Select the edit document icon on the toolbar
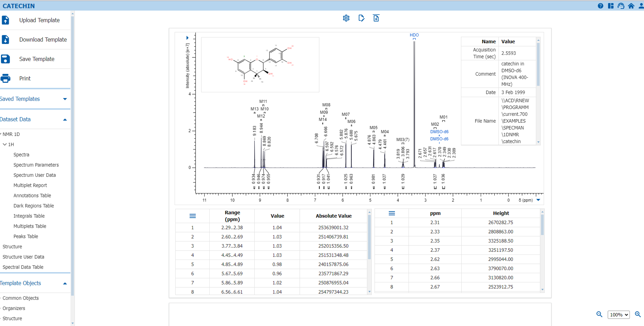This screenshot has width=644, height=326. (361, 18)
